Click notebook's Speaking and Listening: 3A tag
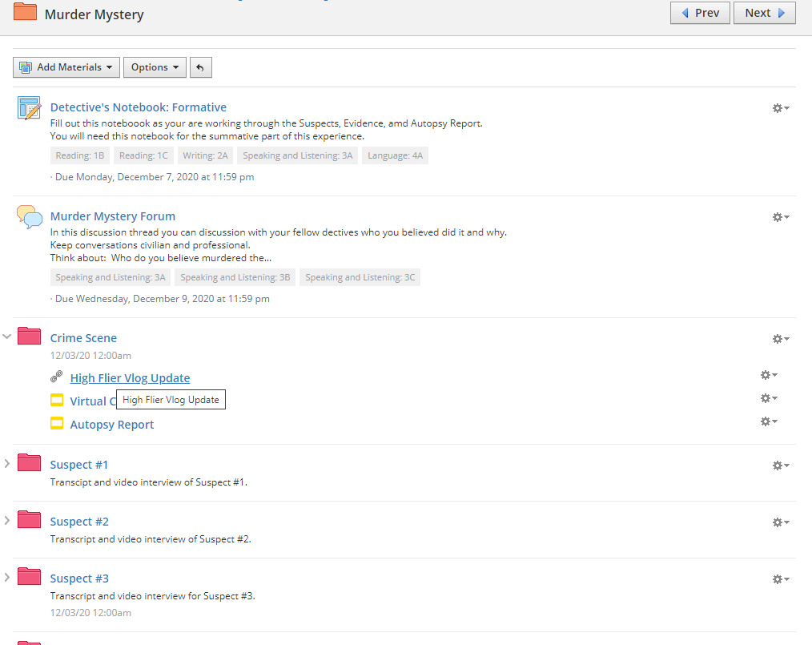Viewport: 812px width, 645px height. (x=298, y=155)
